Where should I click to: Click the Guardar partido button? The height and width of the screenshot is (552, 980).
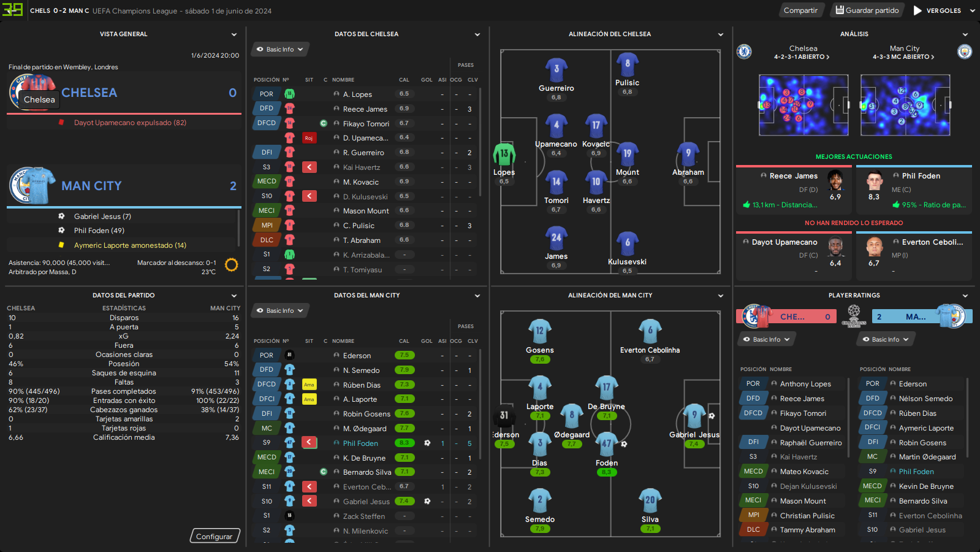867,10
